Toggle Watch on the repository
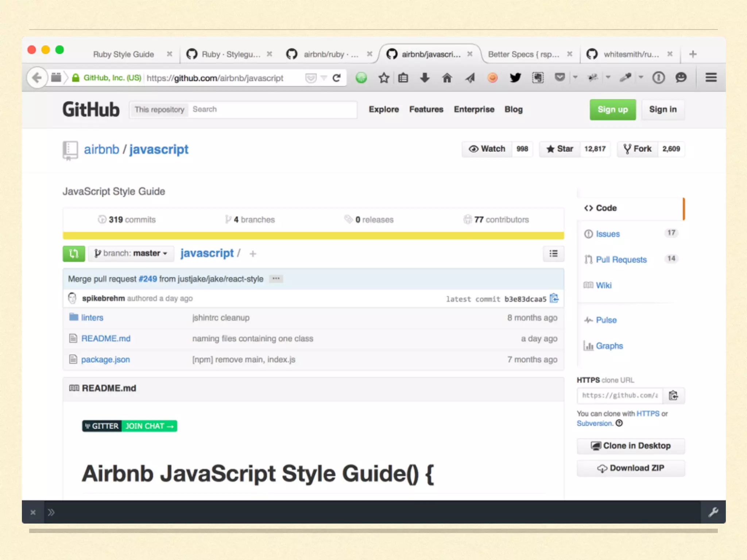This screenshot has height=560, width=747. point(487,149)
